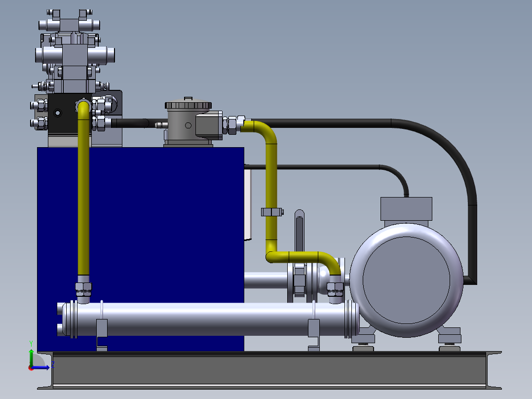532x399 pixels.
Task: Pick the pipe clamp on the yellow pipe
Action: pyautogui.click(x=272, y=212)
